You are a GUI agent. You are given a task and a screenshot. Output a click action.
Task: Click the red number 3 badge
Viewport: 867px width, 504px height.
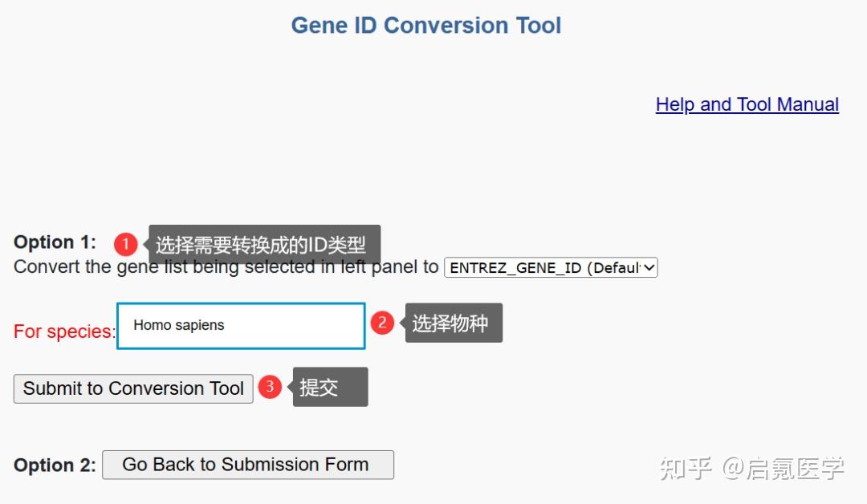[x=270, y=387]
